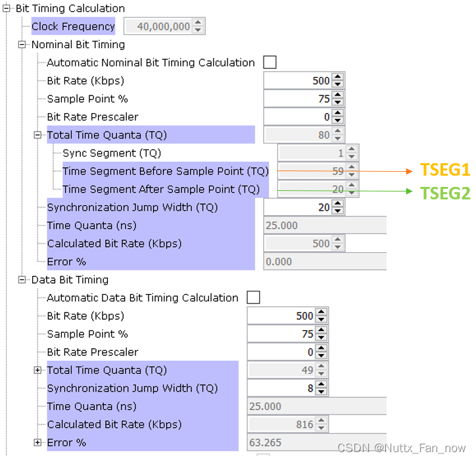Select the Sync Segment (TQ) row
This screenshot has height=460, width=476.
tap(112, 153)
